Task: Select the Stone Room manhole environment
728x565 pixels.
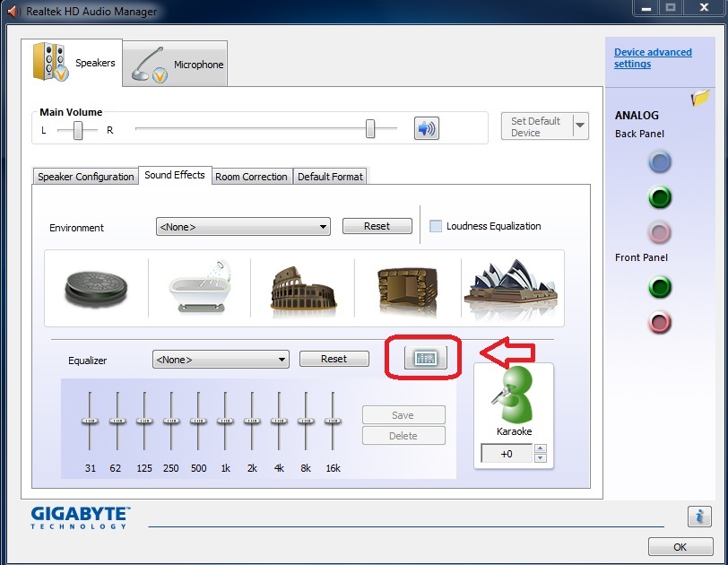Action: coord(96,289)
